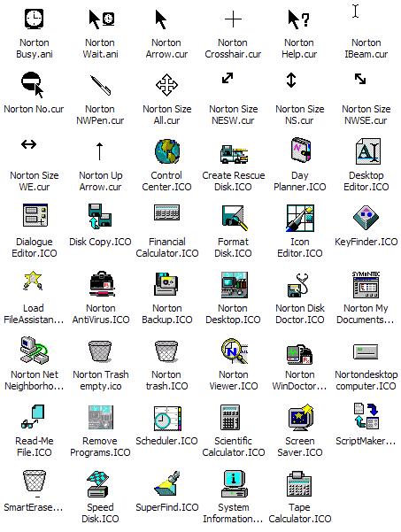
Task: Select the Norton No.cur icon
Action: [x=33, y=84]
